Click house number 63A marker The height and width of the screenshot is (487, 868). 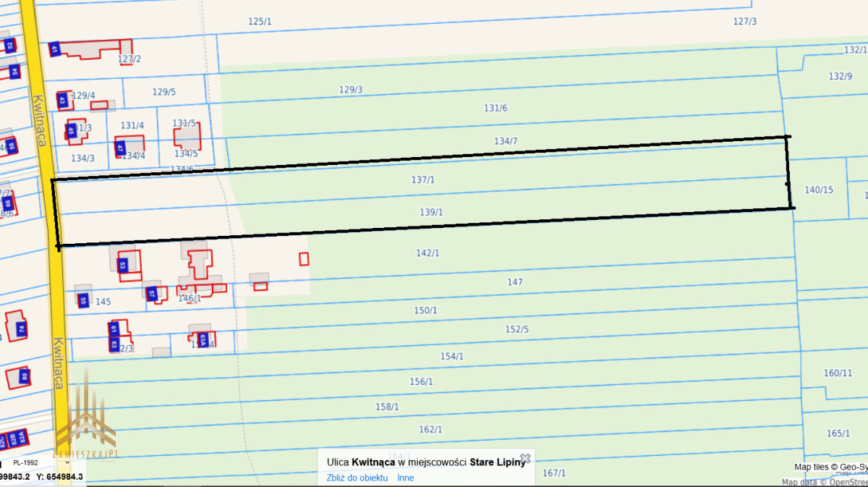coord(203,339)
